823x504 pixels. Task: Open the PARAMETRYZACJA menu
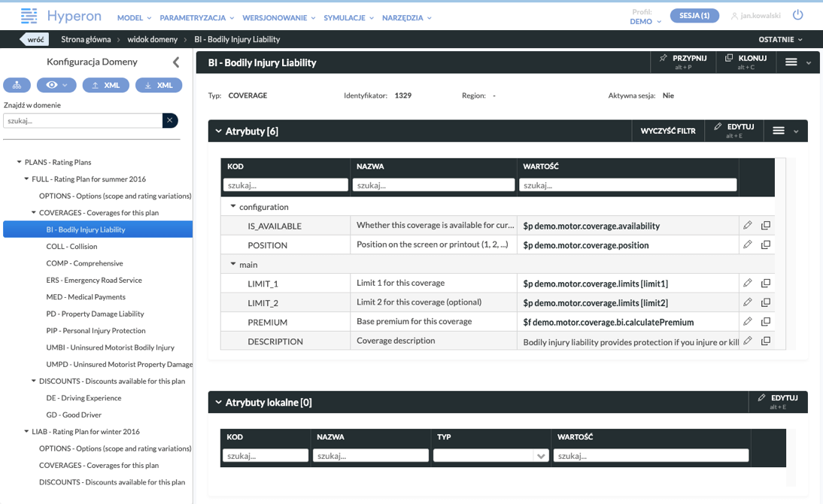click(197, 18)
